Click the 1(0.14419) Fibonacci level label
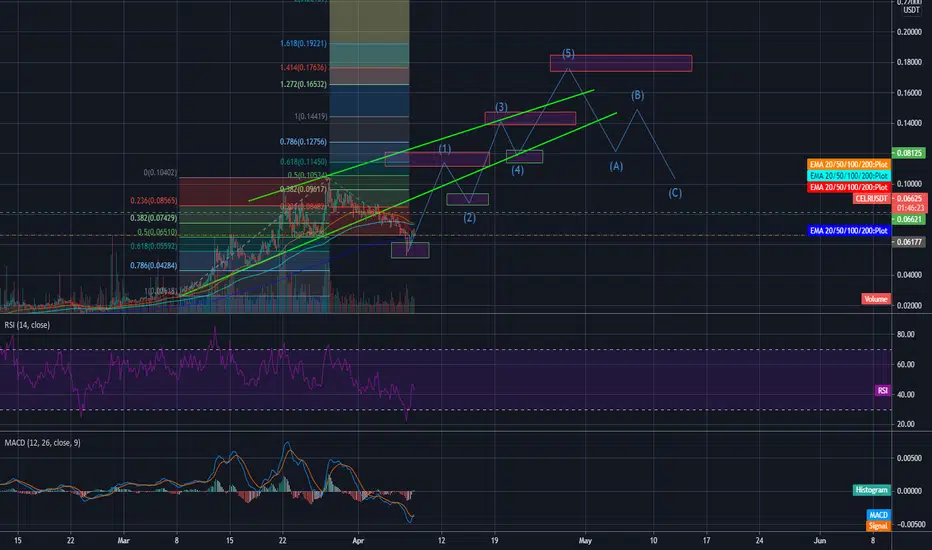Screen dimensions: 932x550 [310, 117]
